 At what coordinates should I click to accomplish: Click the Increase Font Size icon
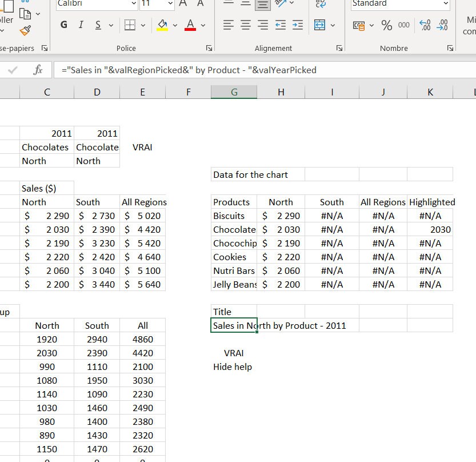182,4
